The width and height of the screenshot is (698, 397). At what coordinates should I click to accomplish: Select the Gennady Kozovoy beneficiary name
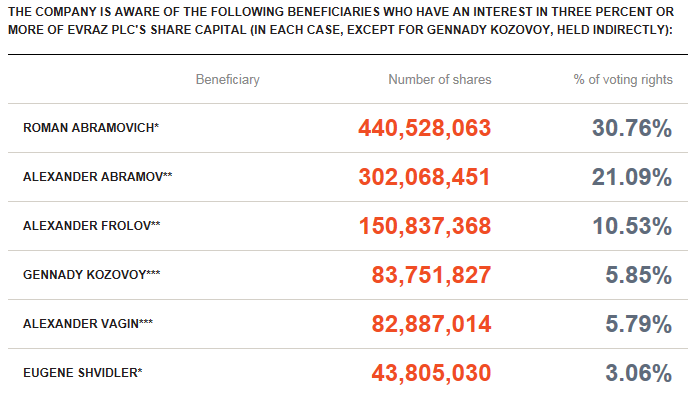(x=92, y=275)
